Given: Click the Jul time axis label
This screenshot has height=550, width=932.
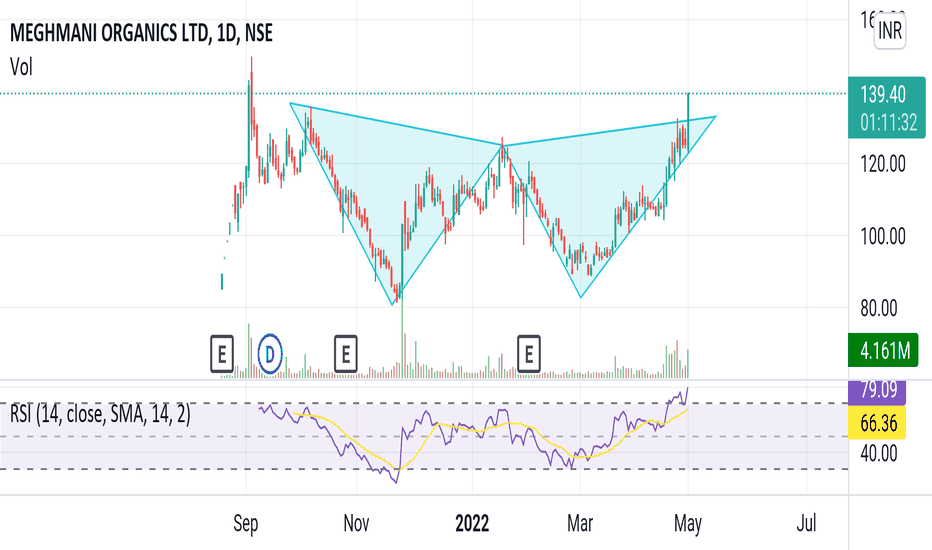Looking at the screenshot, I should (806, 523).
